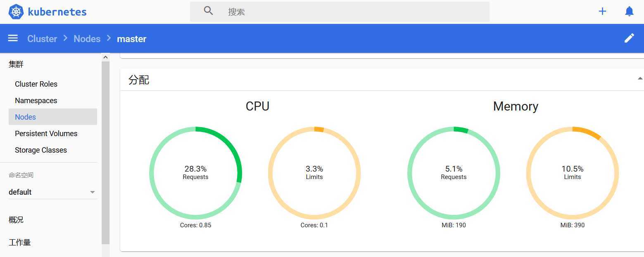
Task: Click the chevron between Cluster and Nodes
Action: click(x=65, y=38)
